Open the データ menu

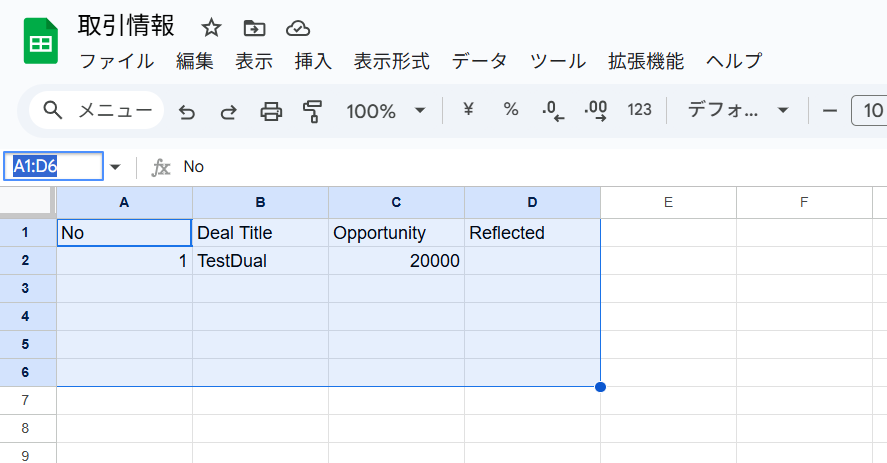tap(479, 61)
